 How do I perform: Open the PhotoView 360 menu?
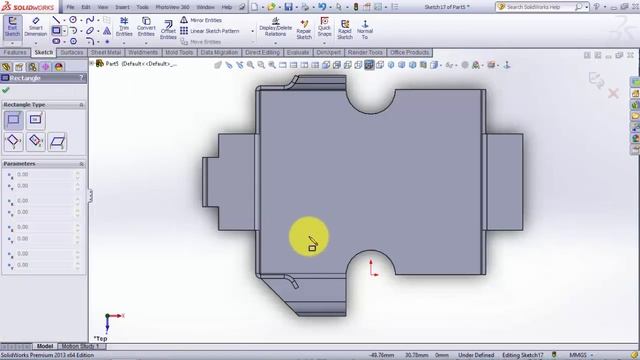(172, 7)
